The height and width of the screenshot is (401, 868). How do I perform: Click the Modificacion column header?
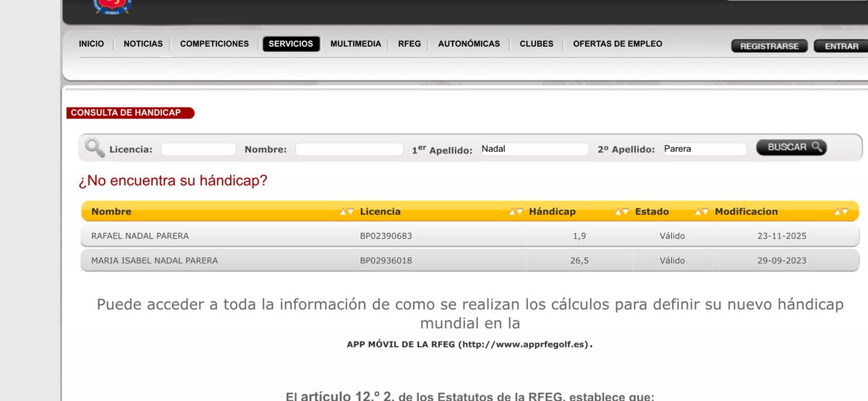coord(746,211)
